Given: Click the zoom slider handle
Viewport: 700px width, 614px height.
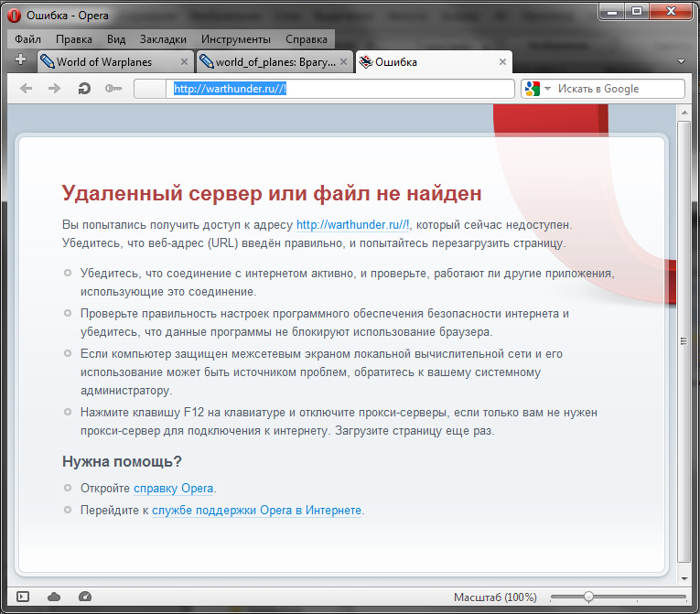Looking at the screenshot, I should 588,597.
